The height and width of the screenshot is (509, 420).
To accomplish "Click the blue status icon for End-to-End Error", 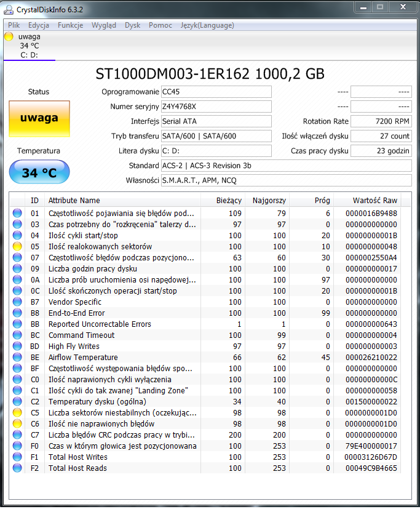I will (x=17, y=313).
